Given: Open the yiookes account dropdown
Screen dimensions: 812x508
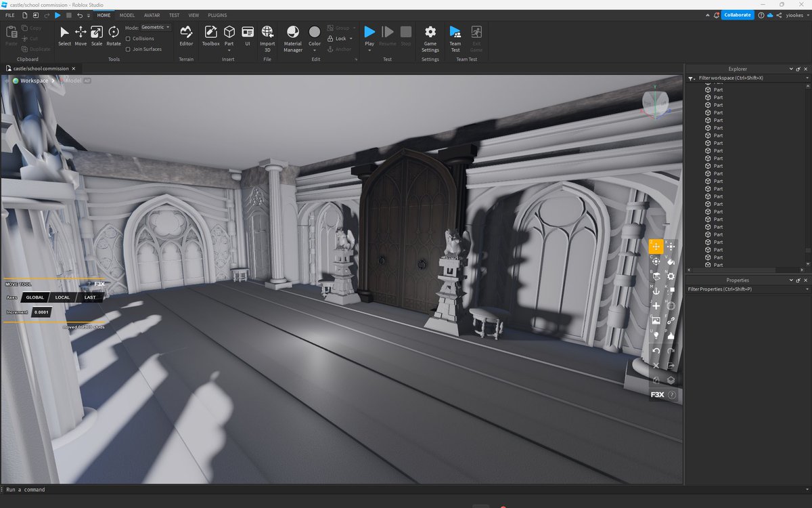Looking at the screenshot, I should (x=807, y=15).
